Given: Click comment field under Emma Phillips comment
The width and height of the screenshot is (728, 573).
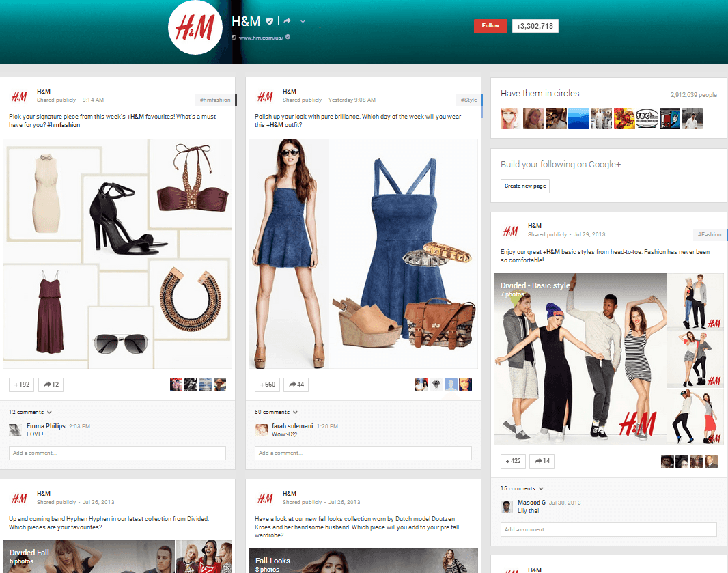Looking at the screenshot, I should click(117, 453).
